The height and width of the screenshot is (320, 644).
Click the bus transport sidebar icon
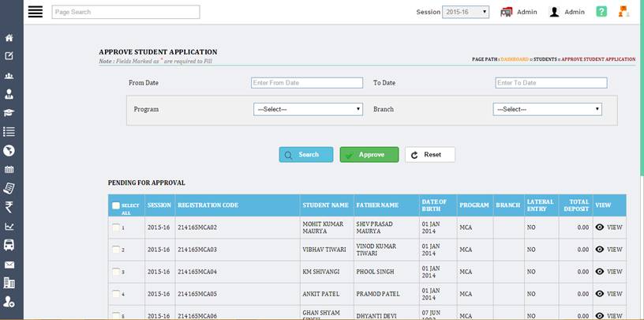pyautogui.click(x=9, y=245)
